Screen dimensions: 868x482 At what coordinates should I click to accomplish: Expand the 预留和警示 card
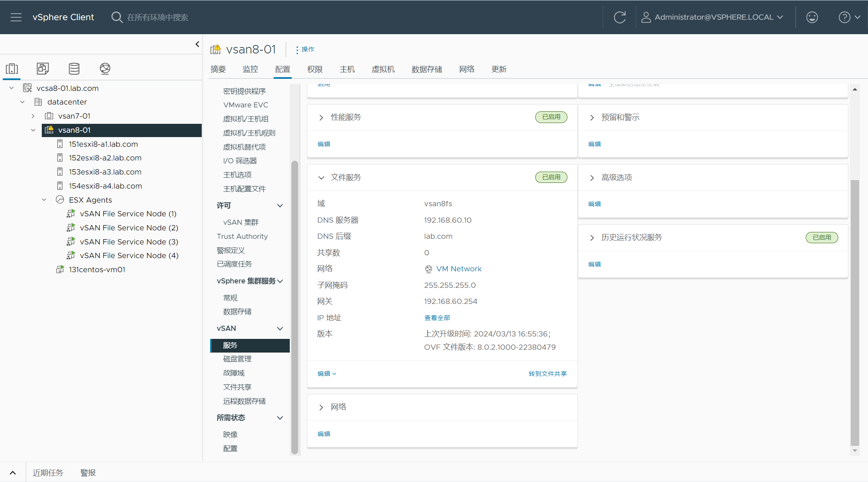[x=592, y=117]
